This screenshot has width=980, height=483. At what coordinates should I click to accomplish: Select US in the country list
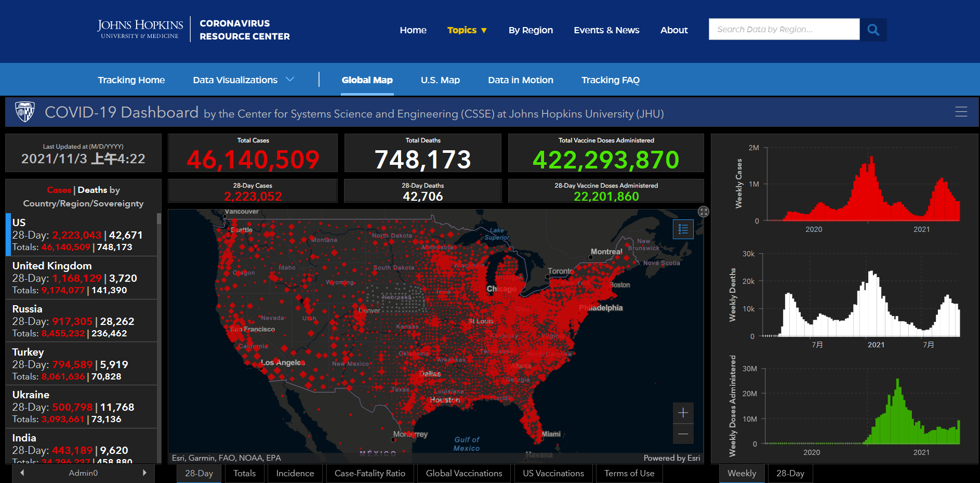point(82,234)
